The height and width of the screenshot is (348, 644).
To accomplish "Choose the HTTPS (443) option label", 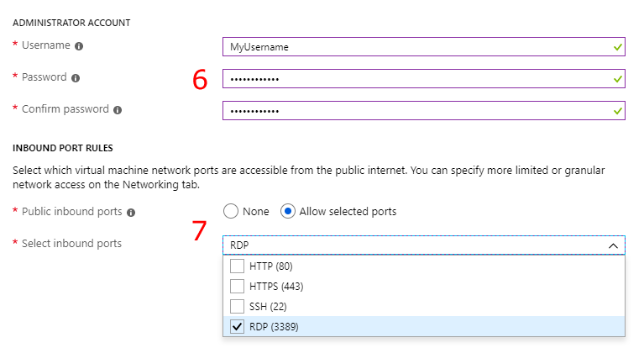I will pos(276,287).
